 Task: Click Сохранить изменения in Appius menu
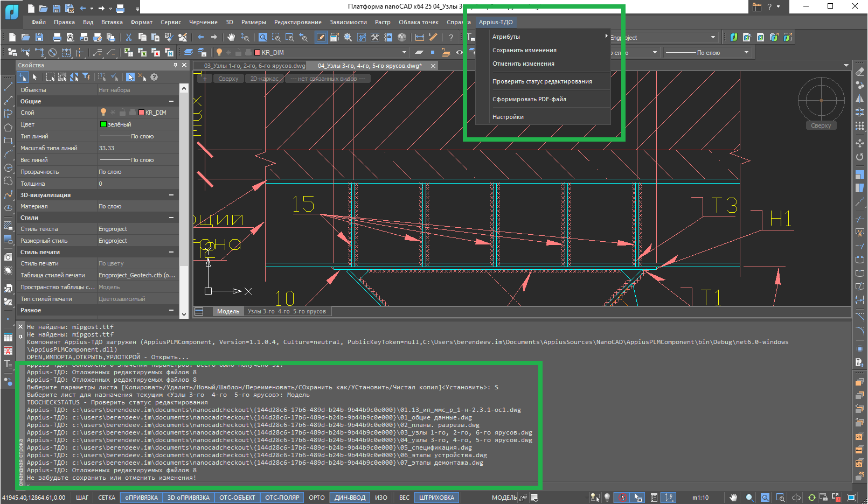click(x=524, y=50)
